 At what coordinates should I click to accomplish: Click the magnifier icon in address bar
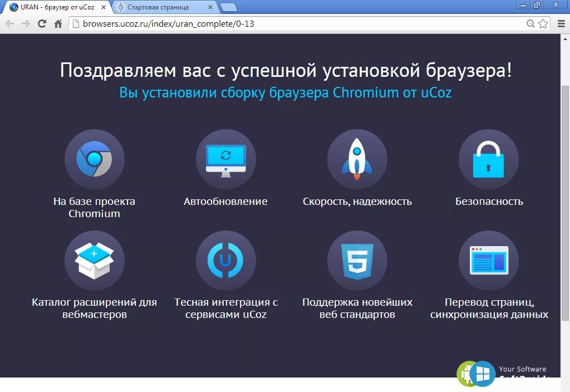coord(530,23)
